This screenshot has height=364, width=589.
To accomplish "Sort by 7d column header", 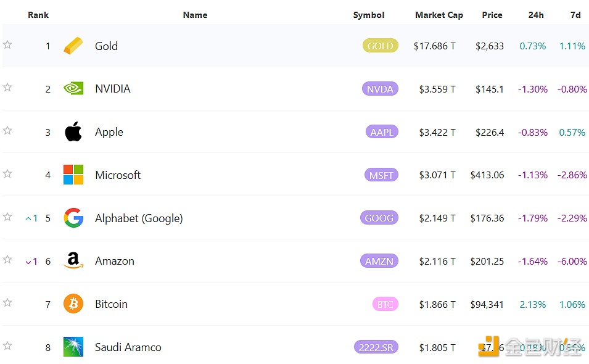I will coord(575,15).
